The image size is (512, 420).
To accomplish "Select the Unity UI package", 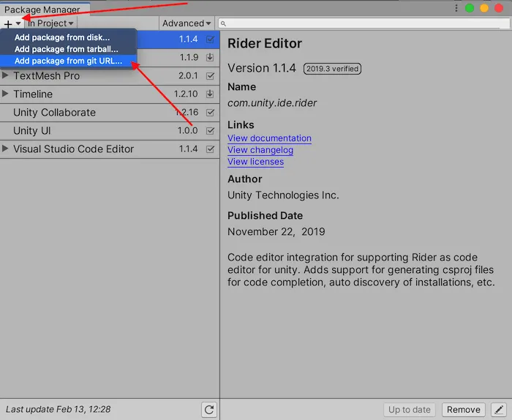I will click(110, 131).
